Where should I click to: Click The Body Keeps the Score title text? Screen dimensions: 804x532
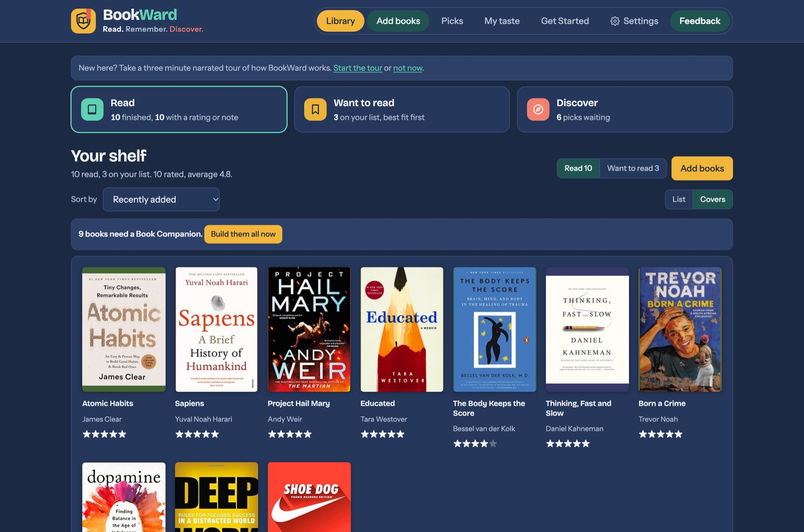point(489,408)
